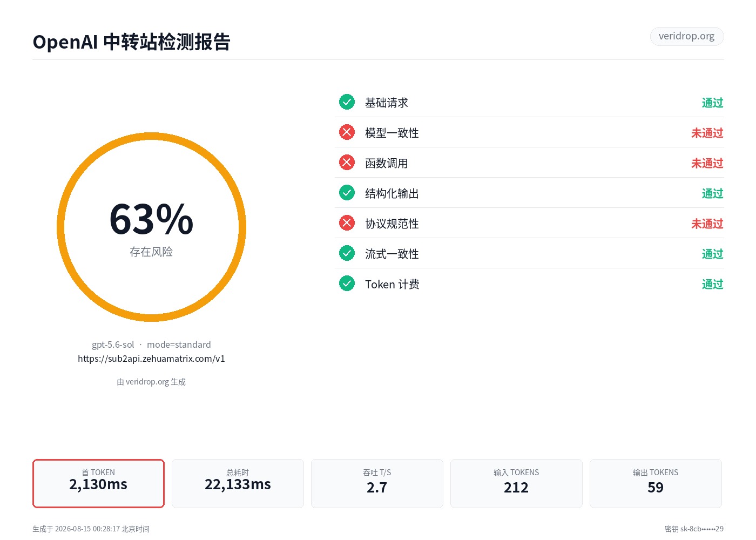Click the green check icon beside Token 计费
756x540 pixels.
point(347,283)
